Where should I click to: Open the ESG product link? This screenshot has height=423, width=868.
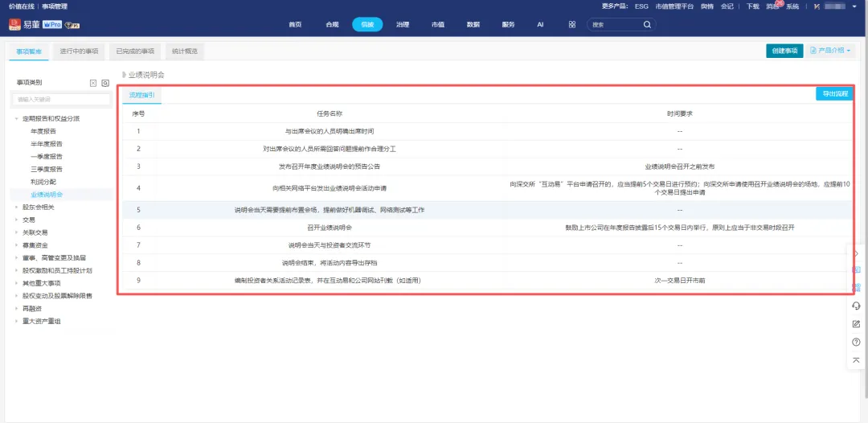click(642, 6)
